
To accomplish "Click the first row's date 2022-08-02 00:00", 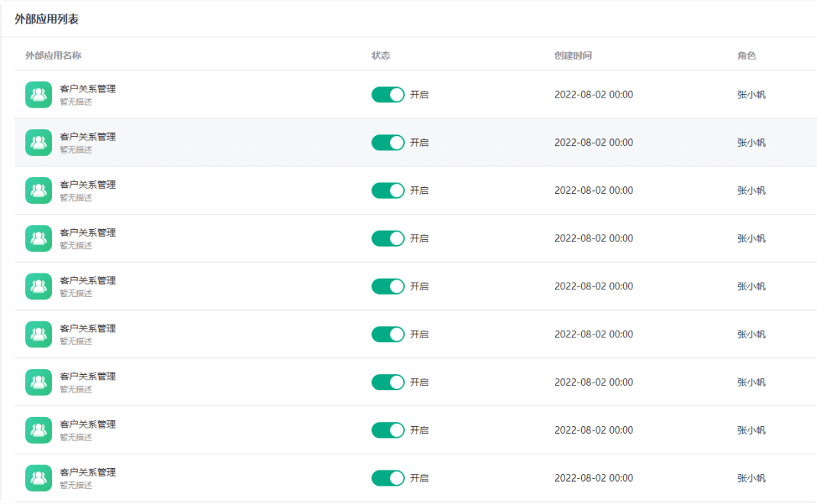I will (593, 95).
